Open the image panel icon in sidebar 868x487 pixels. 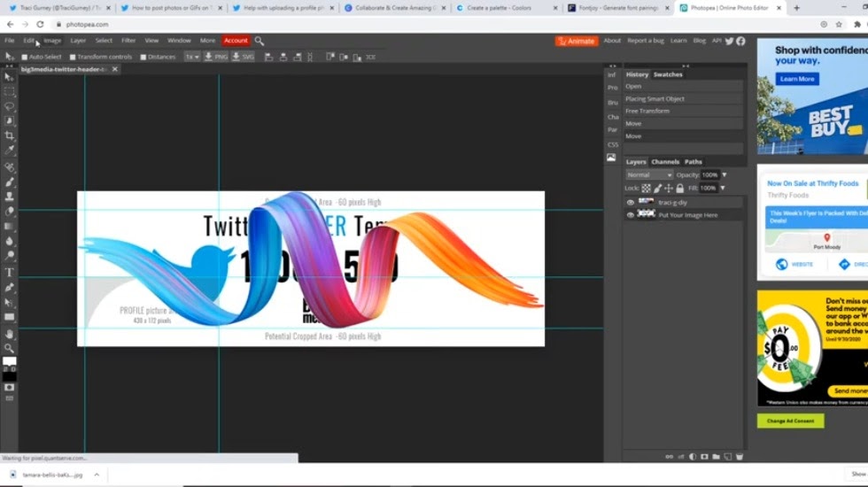[x=611, y=158]
